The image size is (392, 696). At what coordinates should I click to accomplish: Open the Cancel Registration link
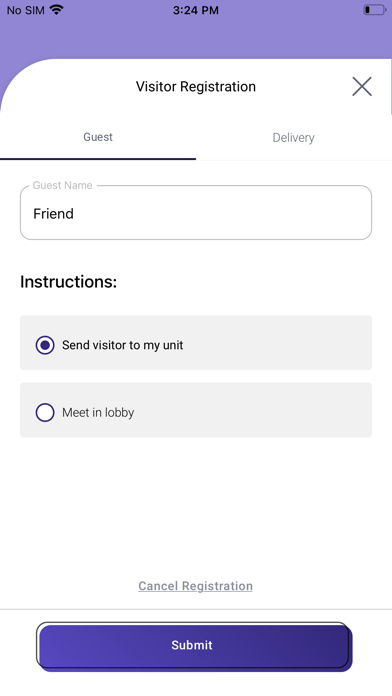coord(195,586)
